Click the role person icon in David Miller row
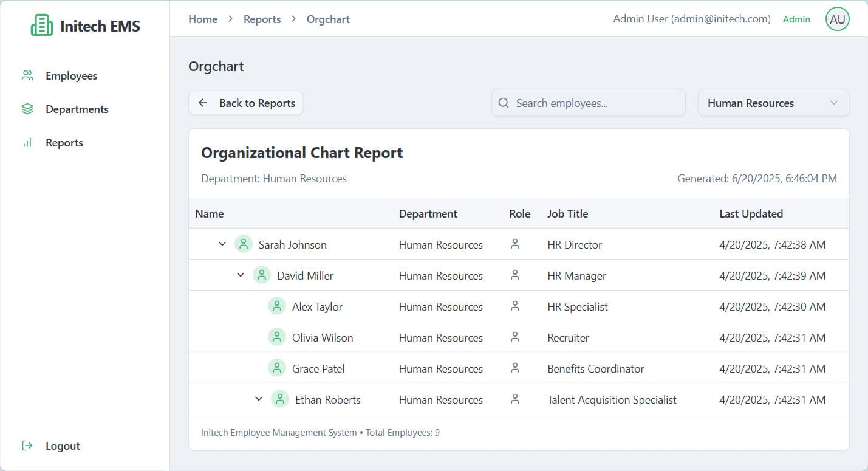Screen dimensions: 868x471 515,275
